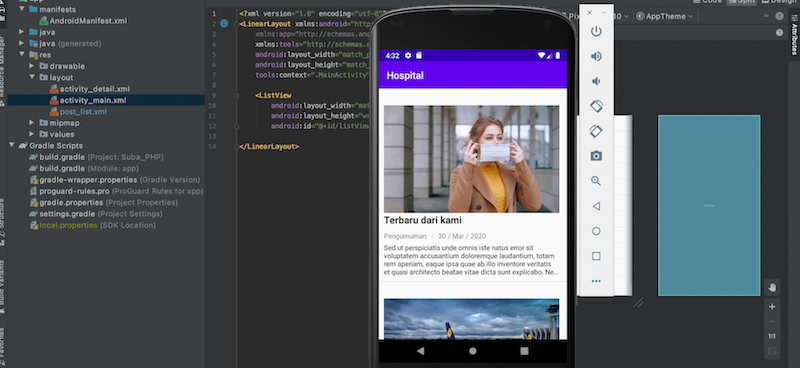Click the LinearLayout gutter icon on line 2
The height and width of the screenshot is (368, 800).
tap(224, 23)
